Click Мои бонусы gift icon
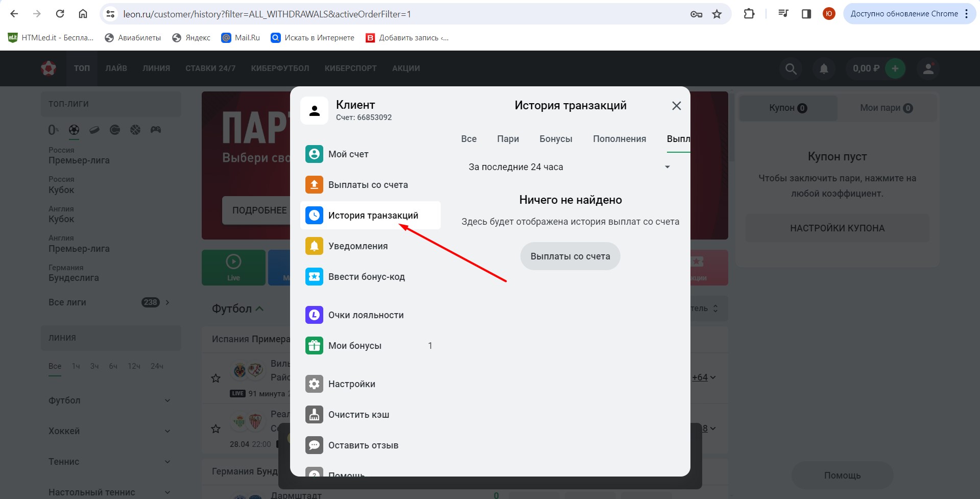 (x=314, y=346)
